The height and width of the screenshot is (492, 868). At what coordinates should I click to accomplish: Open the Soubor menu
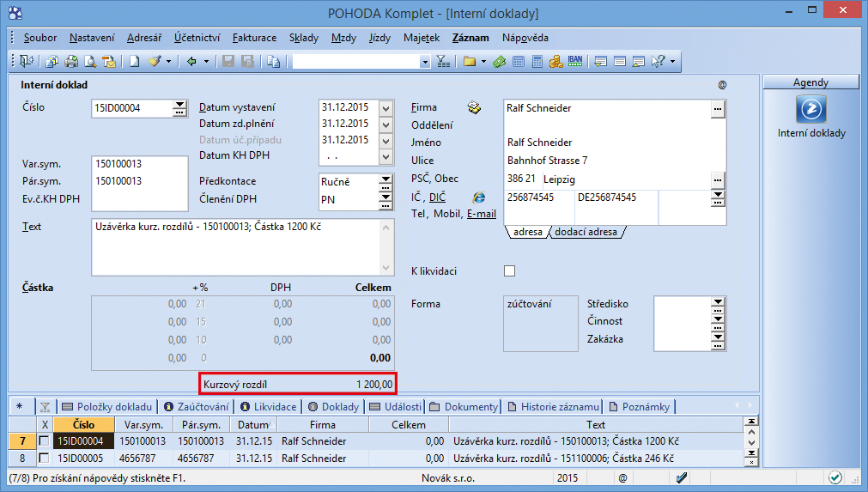(39, 38)
